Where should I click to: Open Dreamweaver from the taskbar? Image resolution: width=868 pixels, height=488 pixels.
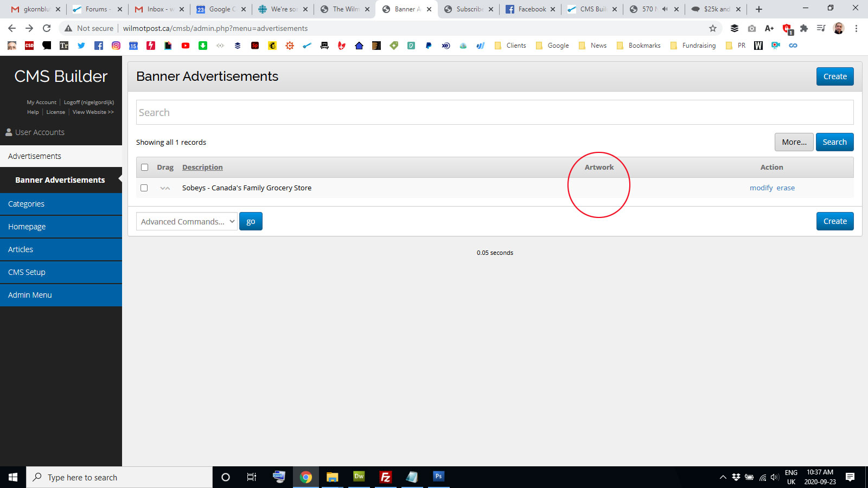[x=359, y=477]
